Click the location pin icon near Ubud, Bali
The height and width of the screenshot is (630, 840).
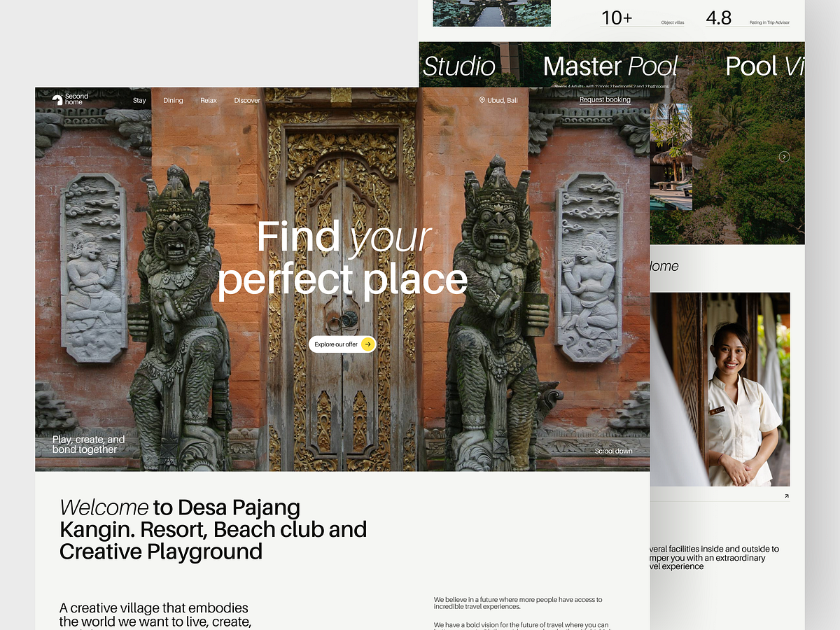(482, 100)
